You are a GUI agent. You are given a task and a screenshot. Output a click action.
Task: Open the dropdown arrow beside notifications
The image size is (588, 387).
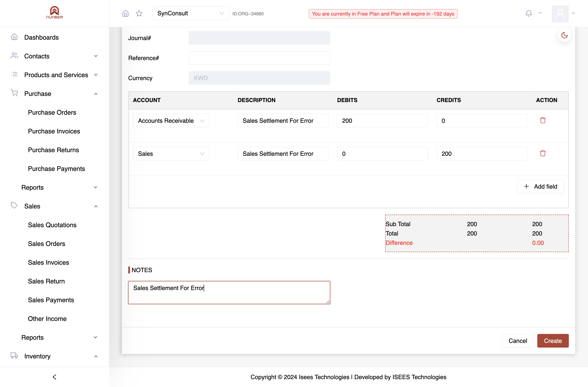(x=540, y=13)
